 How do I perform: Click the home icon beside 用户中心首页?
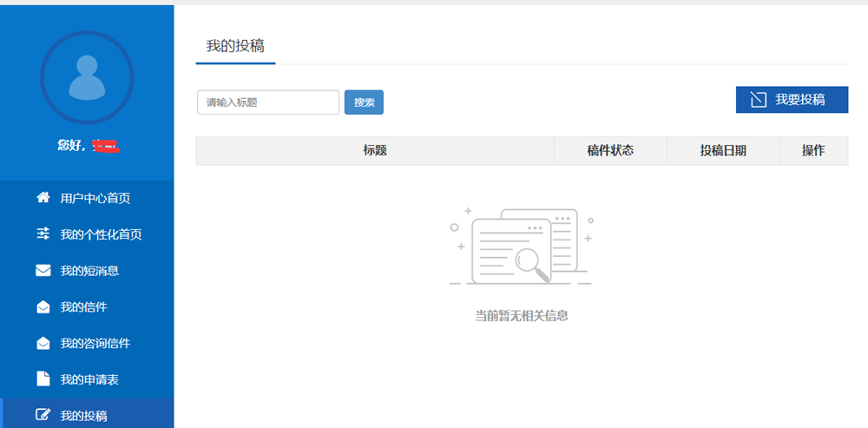point(43,198)
